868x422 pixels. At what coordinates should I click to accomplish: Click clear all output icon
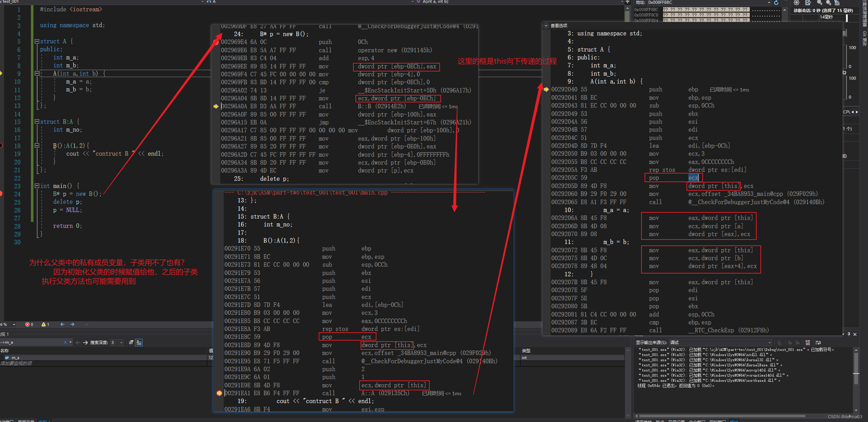pos(807,343)
